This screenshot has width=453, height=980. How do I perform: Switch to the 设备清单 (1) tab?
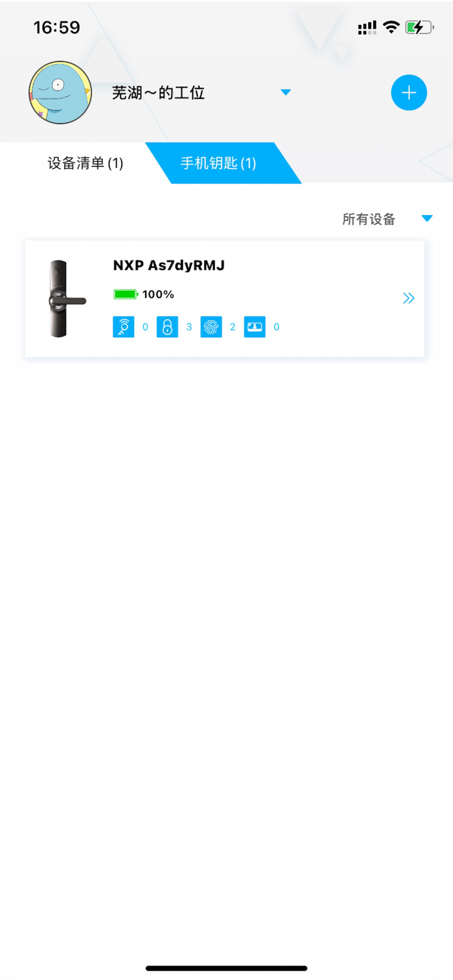click(x=86, y=163)
